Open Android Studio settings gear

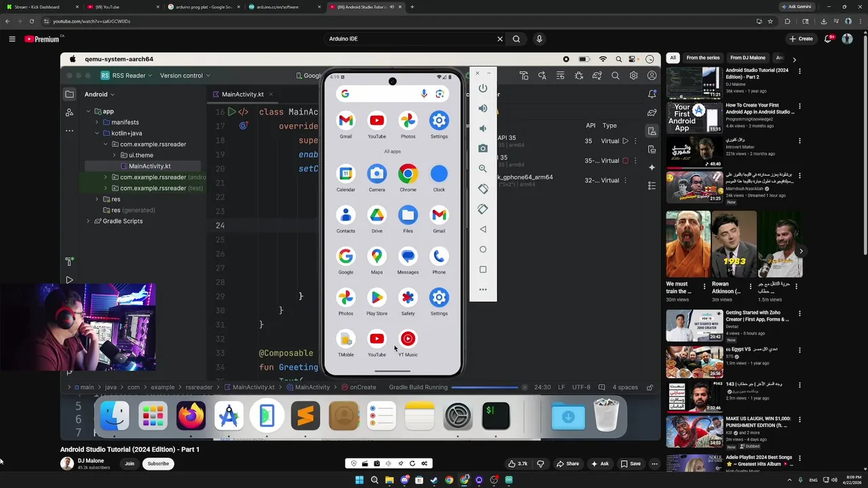(633, 76)
